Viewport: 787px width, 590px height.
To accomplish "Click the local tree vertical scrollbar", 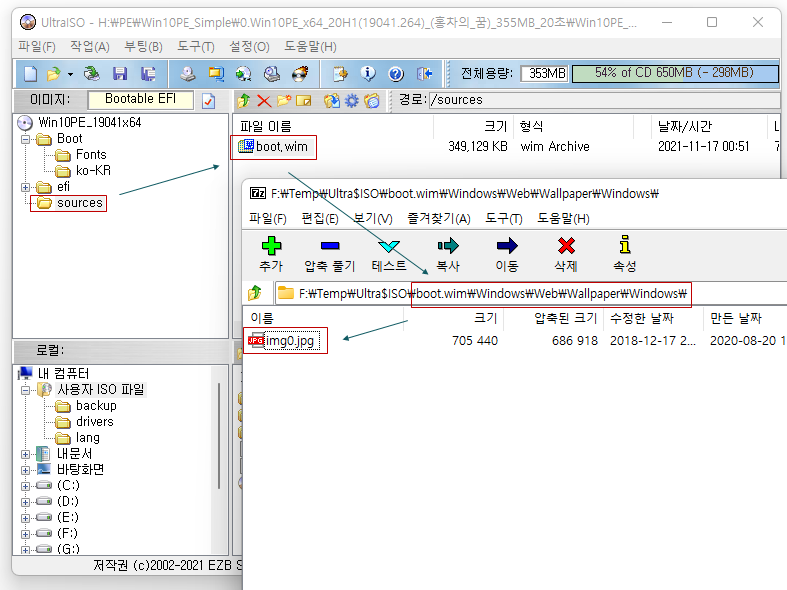I will pyautogui.click(x=219, y=435).
